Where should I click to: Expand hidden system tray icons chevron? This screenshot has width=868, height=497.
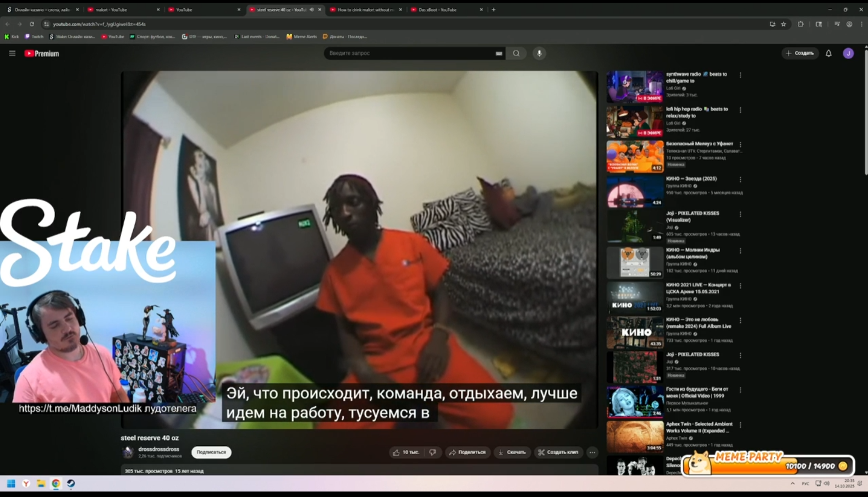[x=793, y=484]
